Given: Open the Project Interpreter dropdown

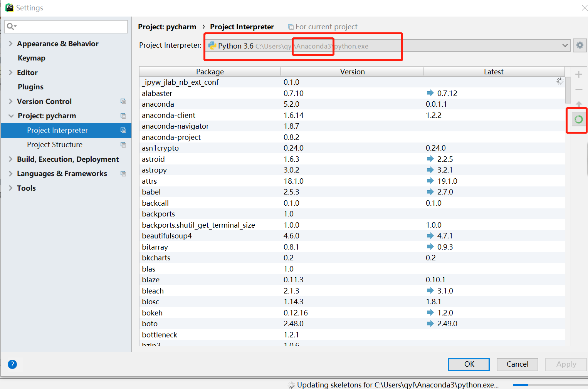Looking at the screenshot, I should pyautogui.click(x=565, y=45).
